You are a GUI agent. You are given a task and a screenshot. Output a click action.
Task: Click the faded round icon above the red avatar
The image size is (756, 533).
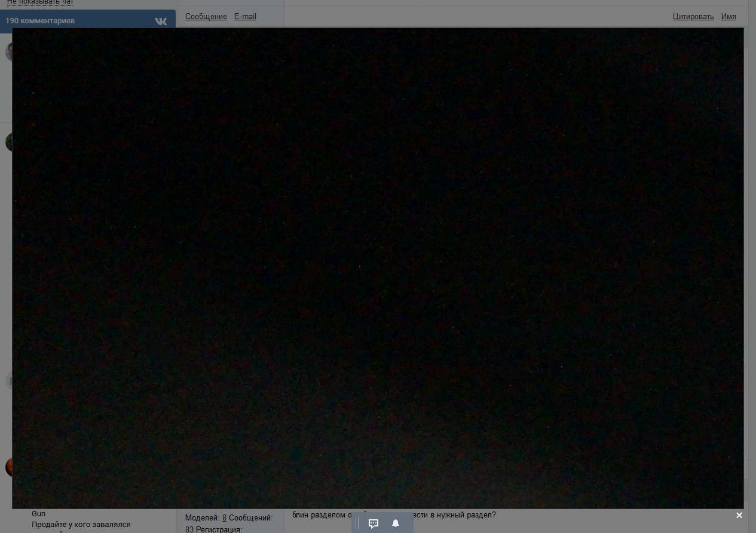pyautogui.click(x=8, y=380)
